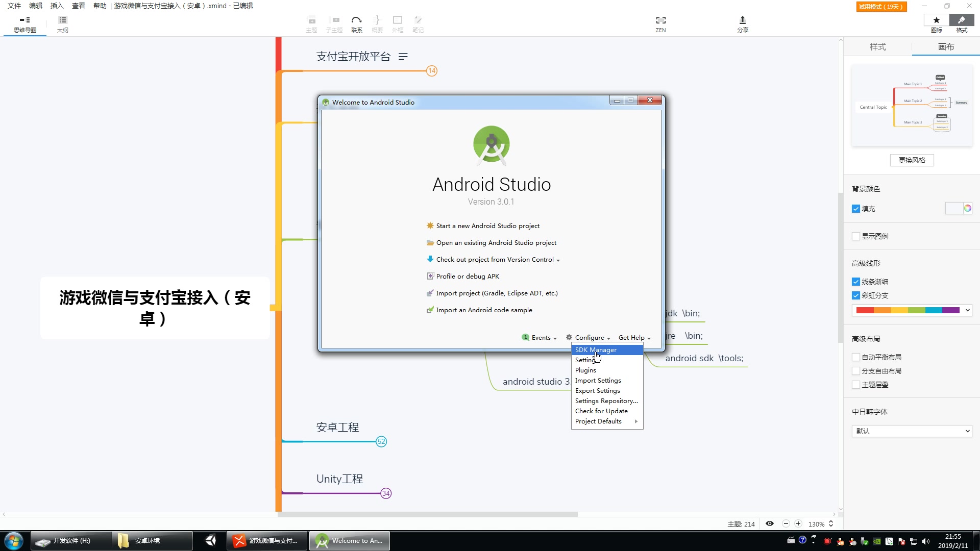Viewport: 980px width, 551px height.
Task: Click the 主题 add-topic toolbar icon
Action: [x=311, y=24]
